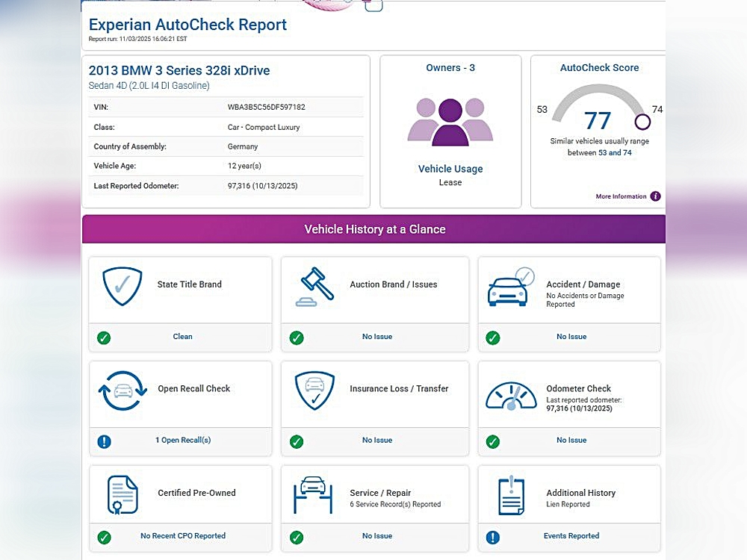This screenshot has height=560, width=747.
Task: Open the More Information info icon
Action: click(x=655, y=196)
